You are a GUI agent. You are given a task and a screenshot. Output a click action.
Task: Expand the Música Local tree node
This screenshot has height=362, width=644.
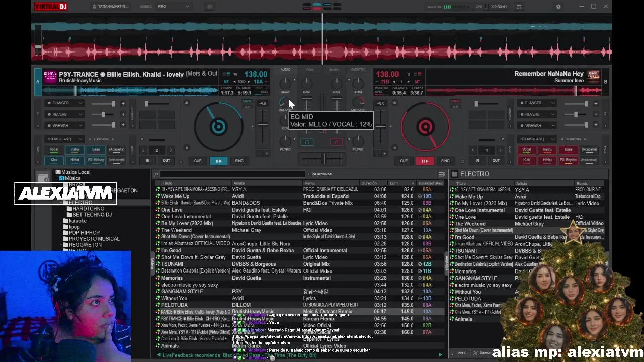(53, 172)
